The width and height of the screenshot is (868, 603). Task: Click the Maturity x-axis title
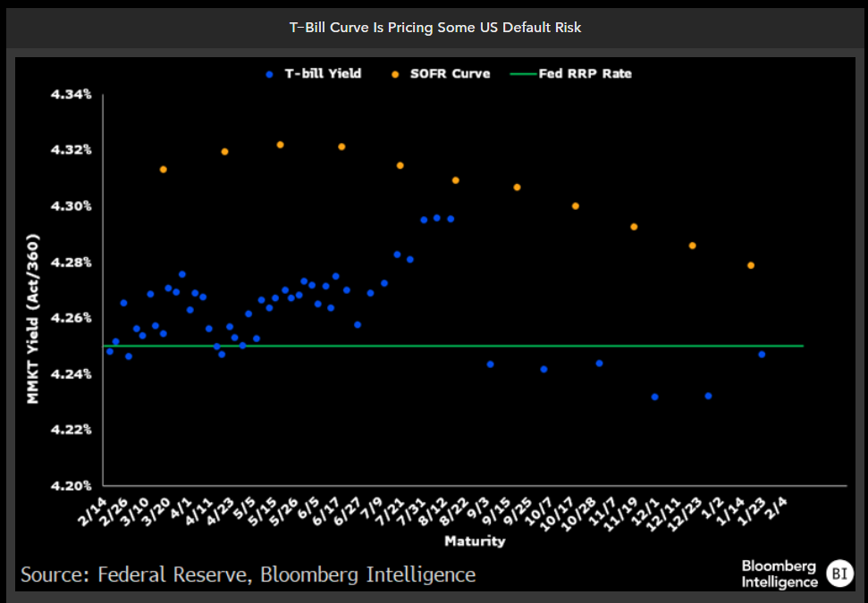click(x=475, y=541)
